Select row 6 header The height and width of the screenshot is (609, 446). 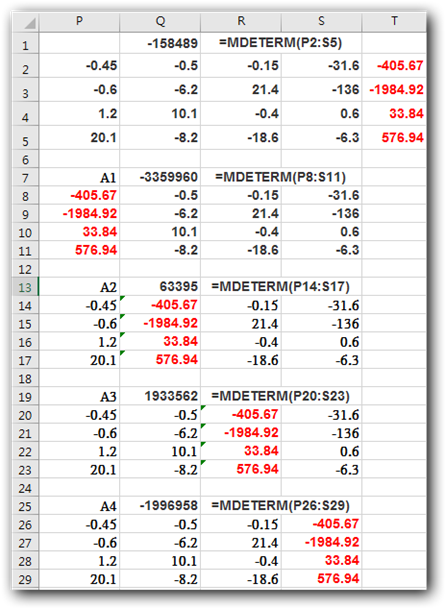pyautogui.click(x=25, y=159)
